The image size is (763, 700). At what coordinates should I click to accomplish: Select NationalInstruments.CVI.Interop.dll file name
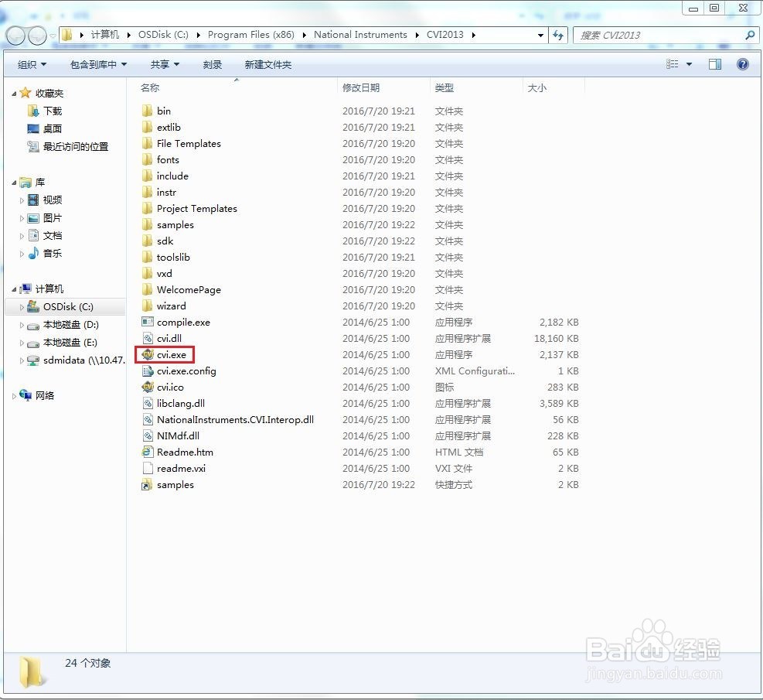[x=235, y=419]
